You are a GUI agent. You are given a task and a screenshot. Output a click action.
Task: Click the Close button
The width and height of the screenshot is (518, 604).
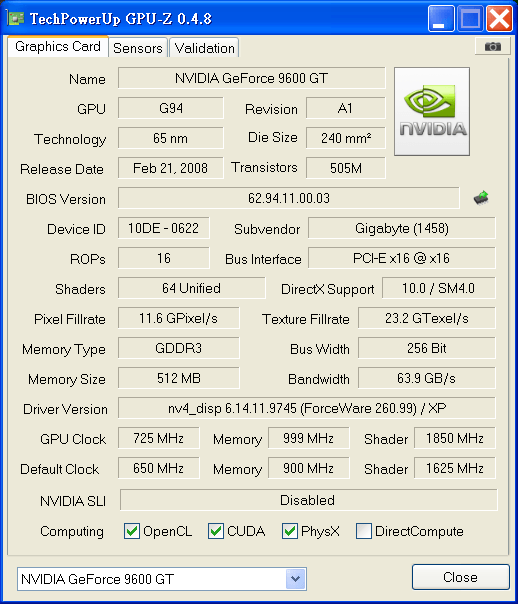(x=461, y=577)
